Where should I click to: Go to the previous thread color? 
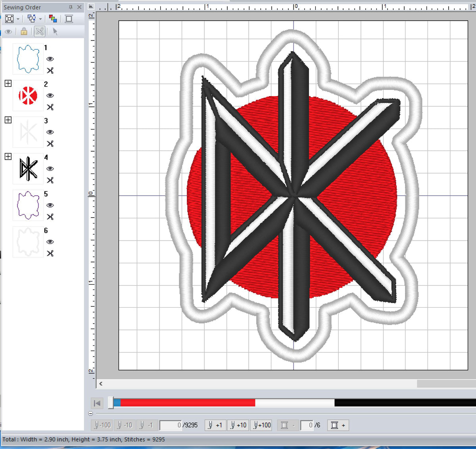(x=288, y=425)
